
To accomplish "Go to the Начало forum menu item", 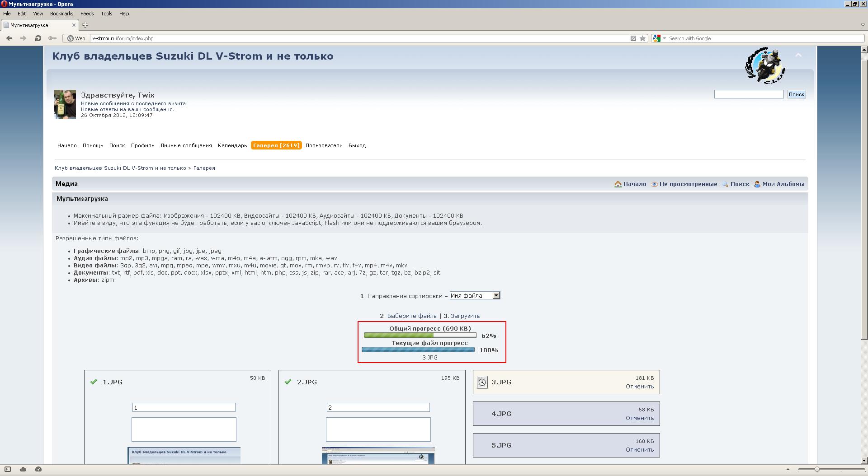I will coord(67,145).
